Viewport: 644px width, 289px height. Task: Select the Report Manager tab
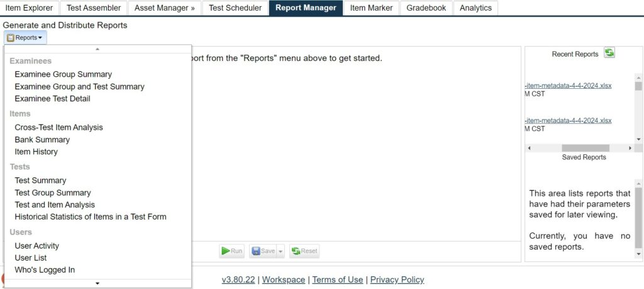(x=306, y=8)
